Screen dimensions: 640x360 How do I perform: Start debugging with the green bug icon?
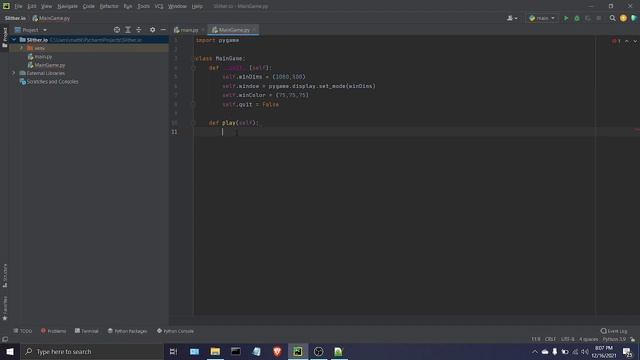point(577,18)
